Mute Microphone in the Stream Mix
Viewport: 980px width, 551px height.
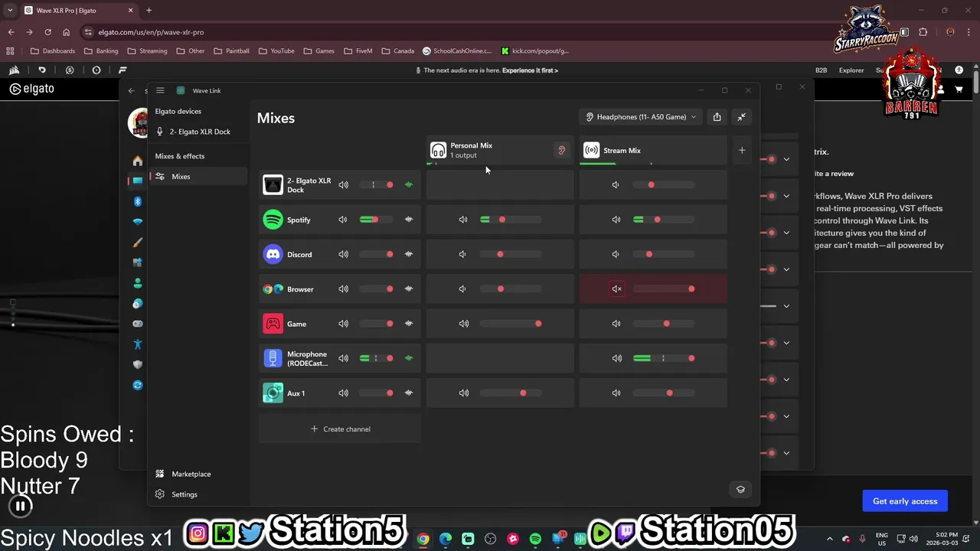(616, 358)
